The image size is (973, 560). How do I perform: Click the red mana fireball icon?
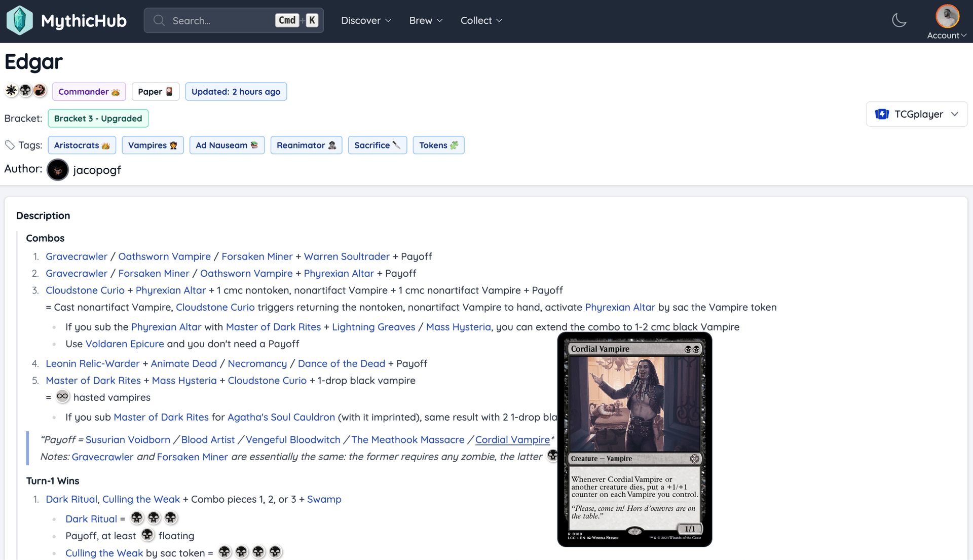coord(40,91)
